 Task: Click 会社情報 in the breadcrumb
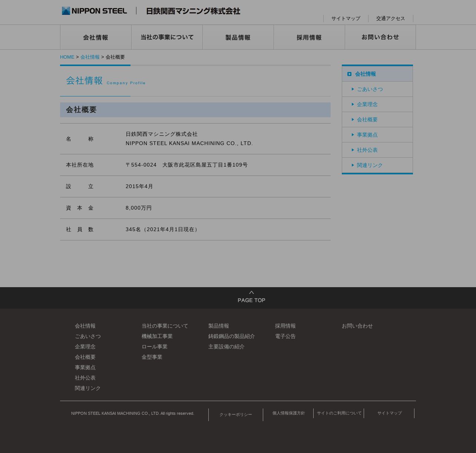click(90, 57)
